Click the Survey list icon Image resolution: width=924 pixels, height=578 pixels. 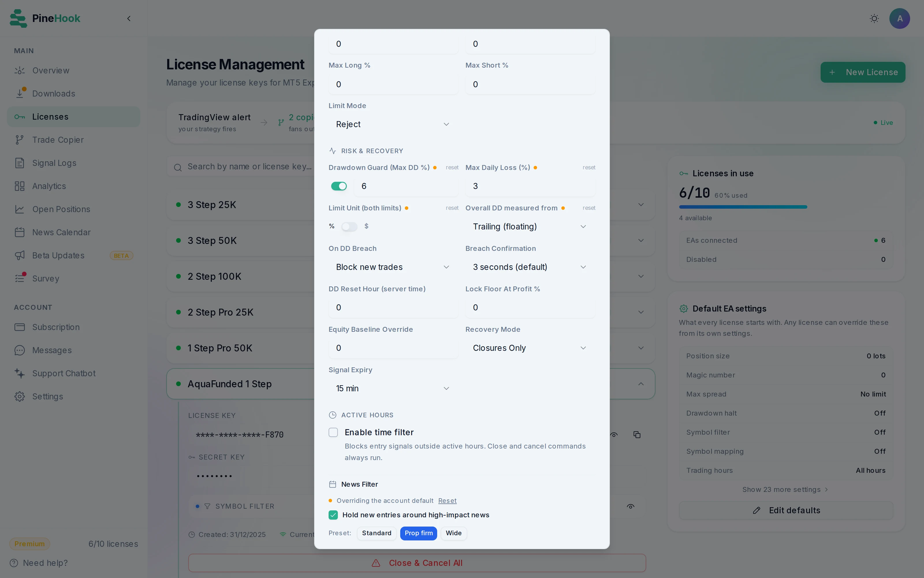[x=20, y=278]
